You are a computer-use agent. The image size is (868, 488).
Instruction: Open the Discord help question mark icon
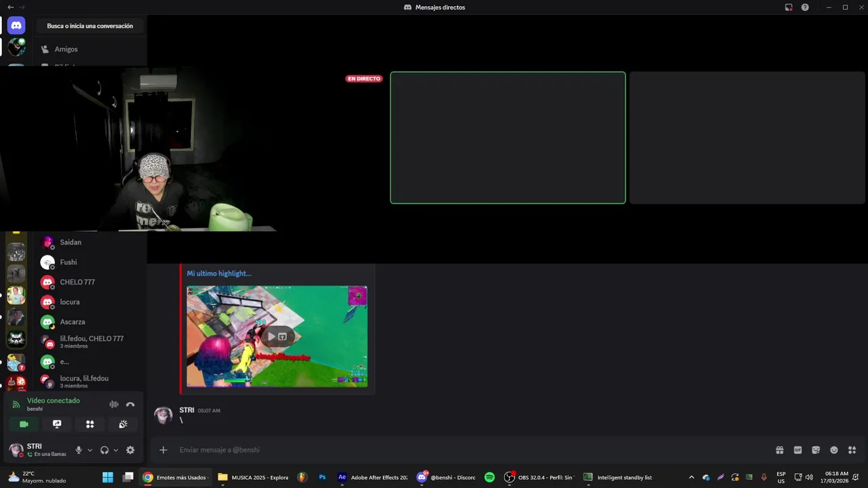coord(805,7)
